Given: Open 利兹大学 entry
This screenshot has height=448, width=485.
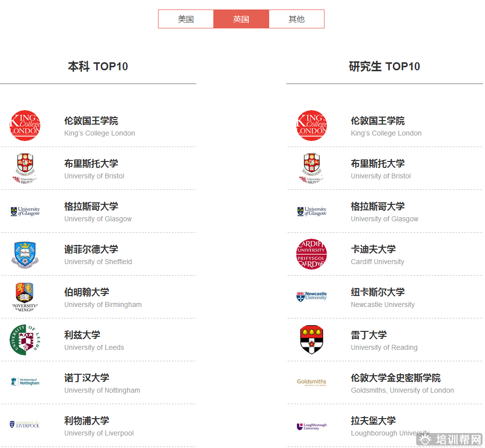Looking at the screenshot, I should pyautogui.click(x=82, y=335).
